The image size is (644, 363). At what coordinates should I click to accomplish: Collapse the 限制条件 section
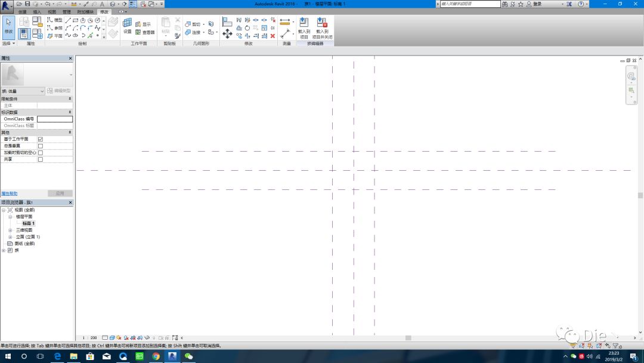coord(70,99)
